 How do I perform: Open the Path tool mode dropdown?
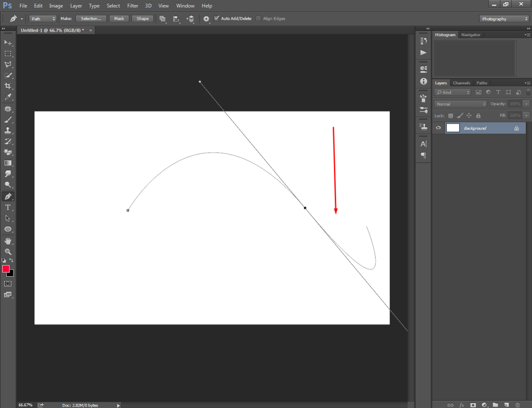tap(43, 18)
